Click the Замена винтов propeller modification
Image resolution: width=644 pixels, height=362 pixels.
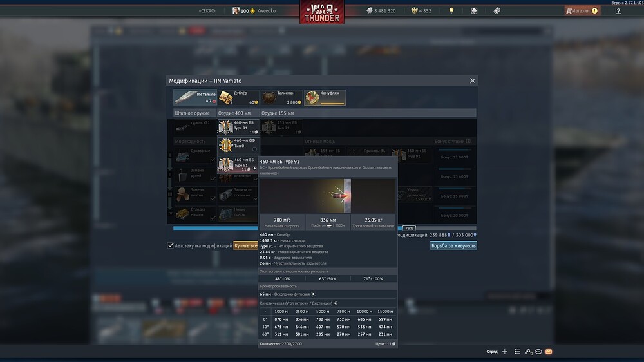click(x=195, y=195)
